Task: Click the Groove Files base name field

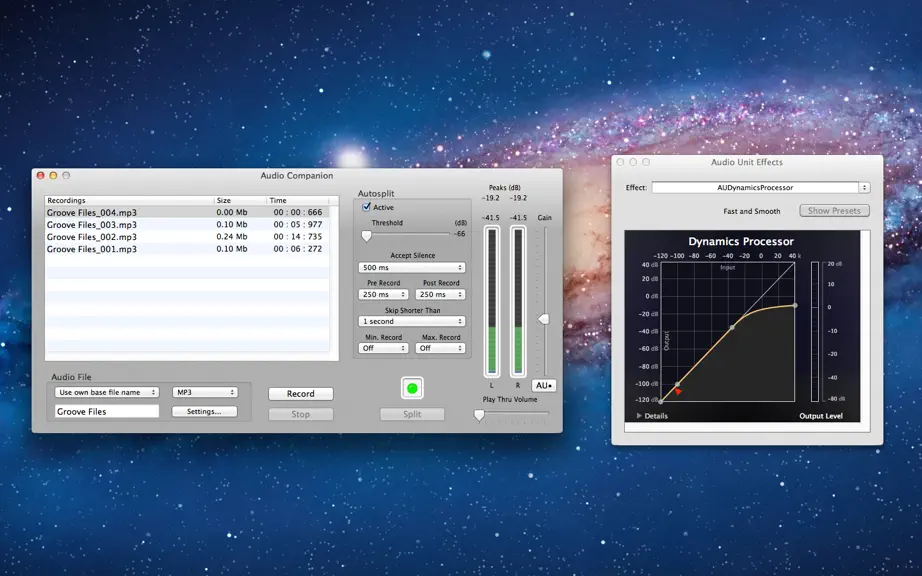Action: point(107,411)
